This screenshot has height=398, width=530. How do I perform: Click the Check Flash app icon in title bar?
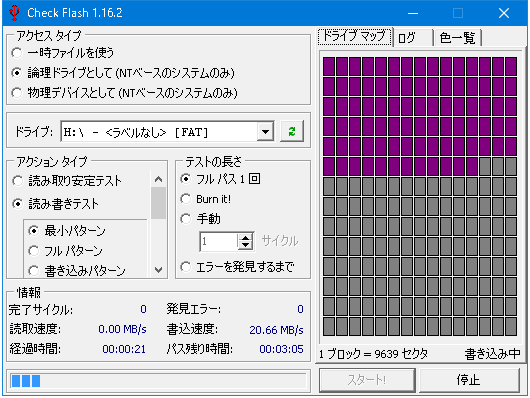point(14,13)
